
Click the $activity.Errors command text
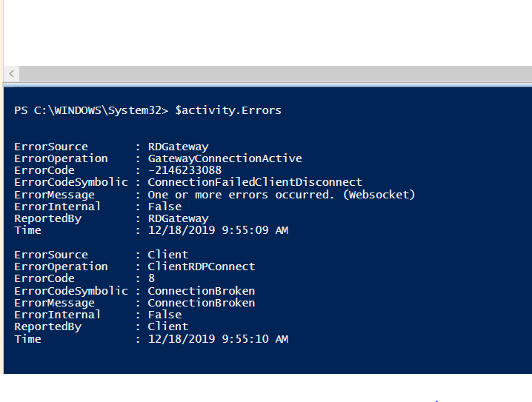coord(228,110)
